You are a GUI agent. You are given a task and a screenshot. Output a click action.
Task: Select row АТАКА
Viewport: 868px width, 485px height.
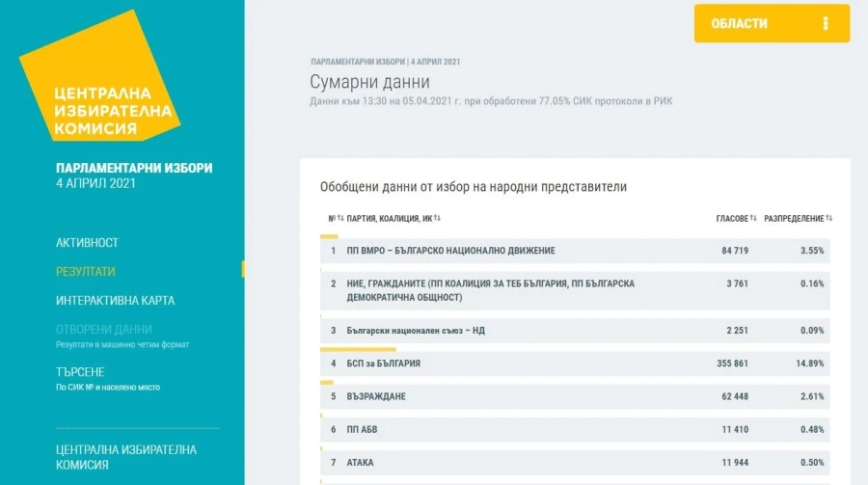pos(575,462)
